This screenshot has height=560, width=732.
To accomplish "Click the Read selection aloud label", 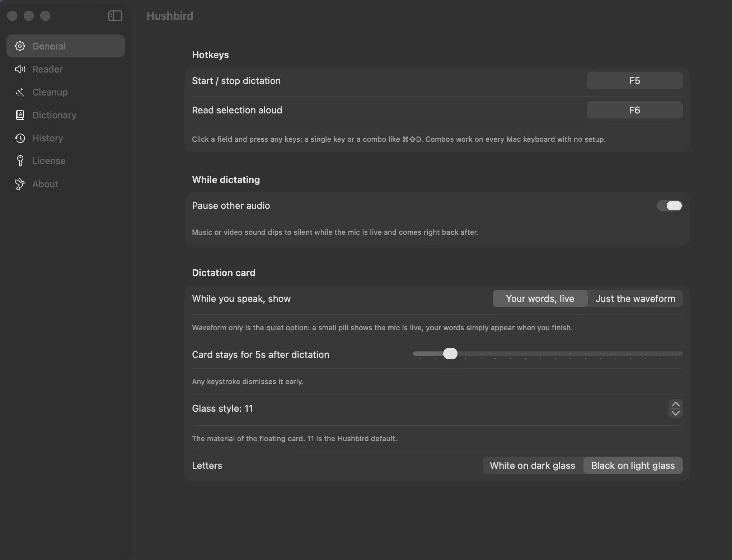I will [x=237, y=110].
